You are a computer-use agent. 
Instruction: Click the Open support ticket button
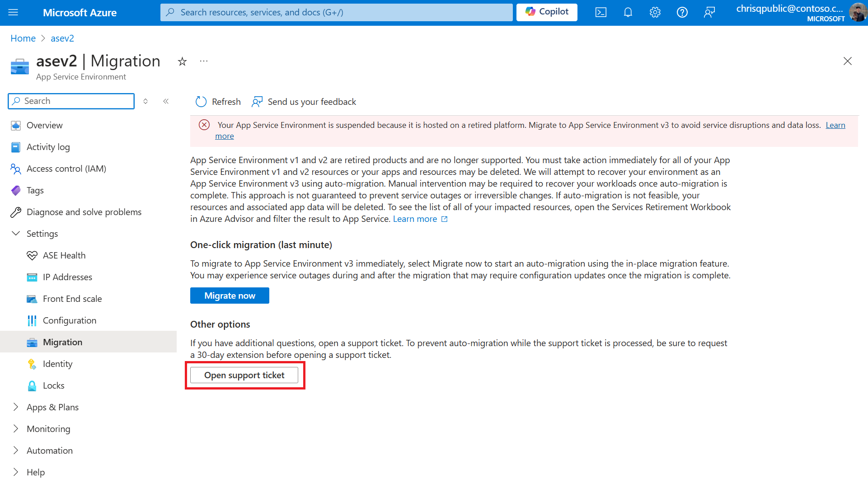244,375
